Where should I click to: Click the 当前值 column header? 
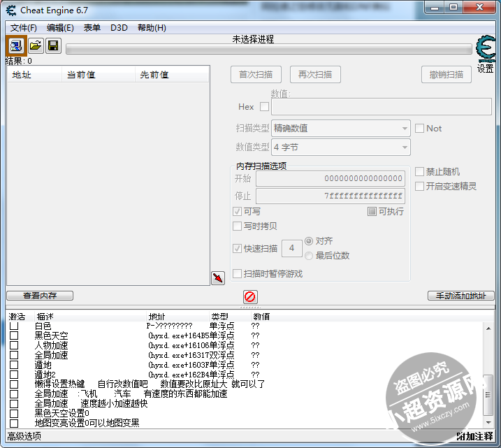(x=99, y=75)
